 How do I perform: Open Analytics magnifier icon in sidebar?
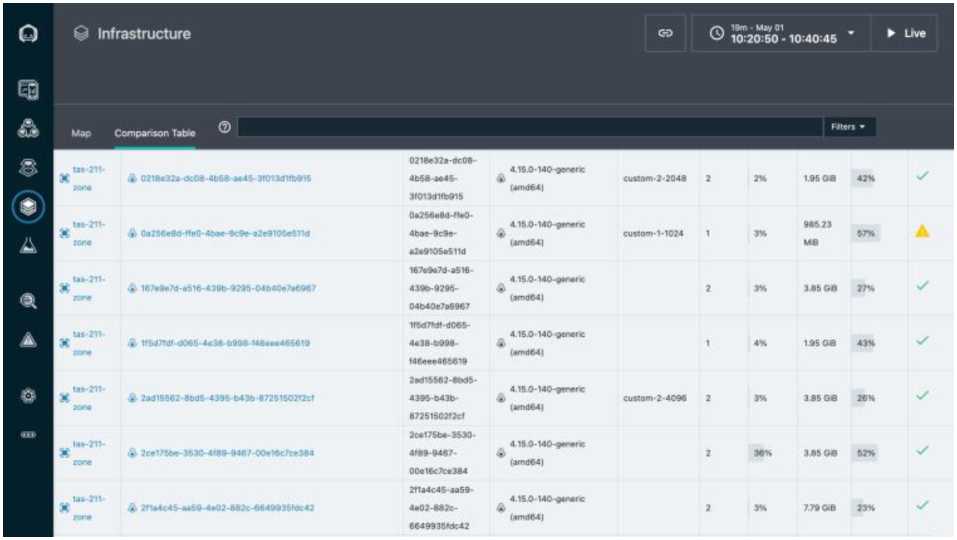click(x=29, y=299)
